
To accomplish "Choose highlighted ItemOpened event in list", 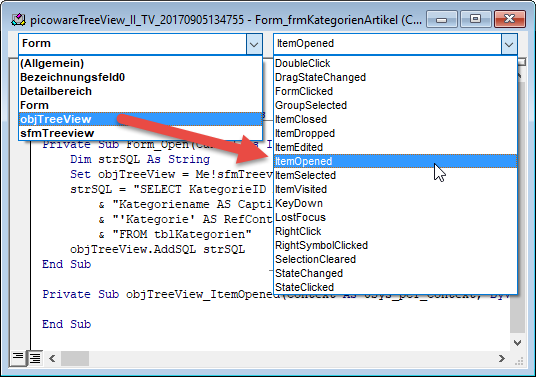I will [396, 161].
